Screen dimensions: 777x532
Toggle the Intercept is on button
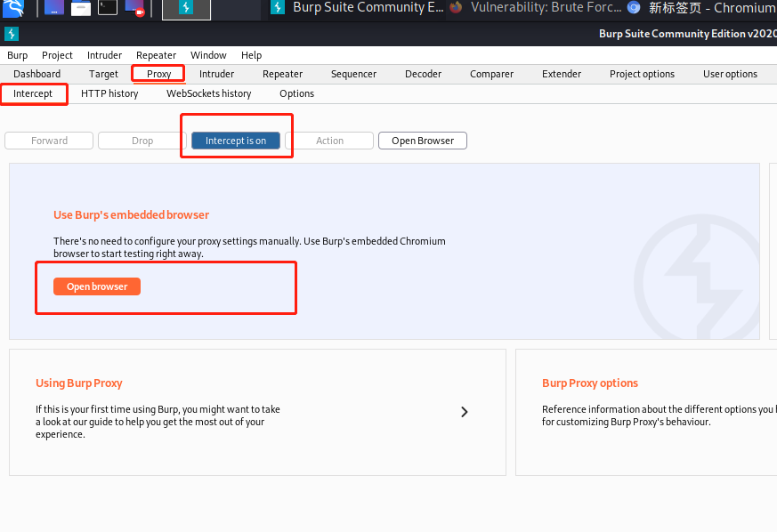(236, 141)
